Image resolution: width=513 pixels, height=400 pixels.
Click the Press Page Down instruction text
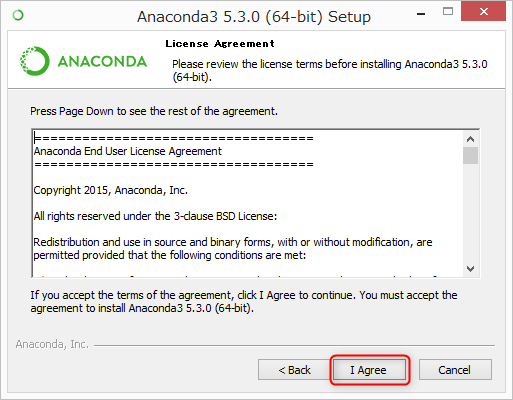(x=154, y=111)
